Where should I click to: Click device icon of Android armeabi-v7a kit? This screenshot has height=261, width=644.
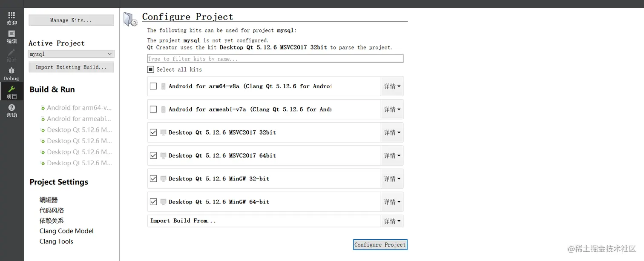pyautogui.click(x=163, y=109)
